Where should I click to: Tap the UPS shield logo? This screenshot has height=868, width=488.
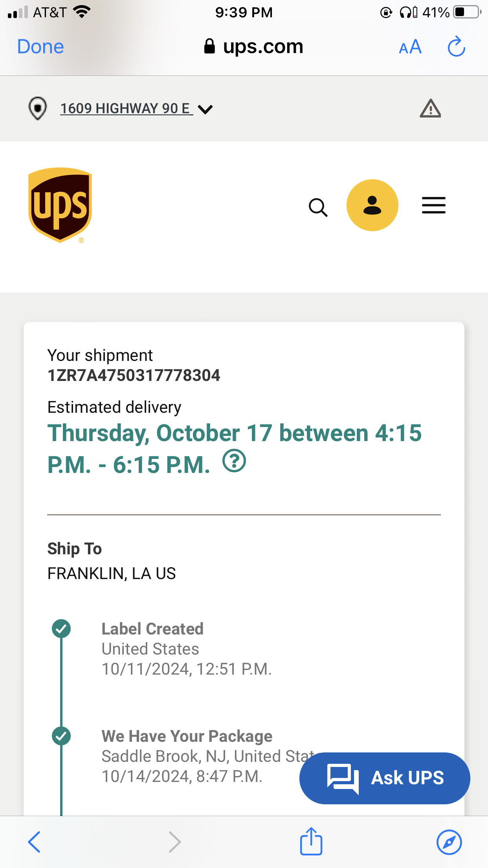60,205
